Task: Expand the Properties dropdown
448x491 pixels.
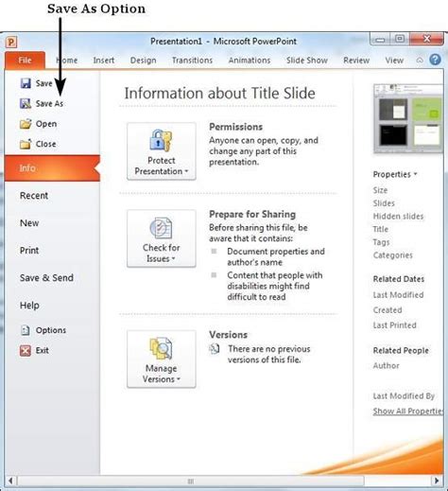Action: pyautogui.click(x=395, y=174)
